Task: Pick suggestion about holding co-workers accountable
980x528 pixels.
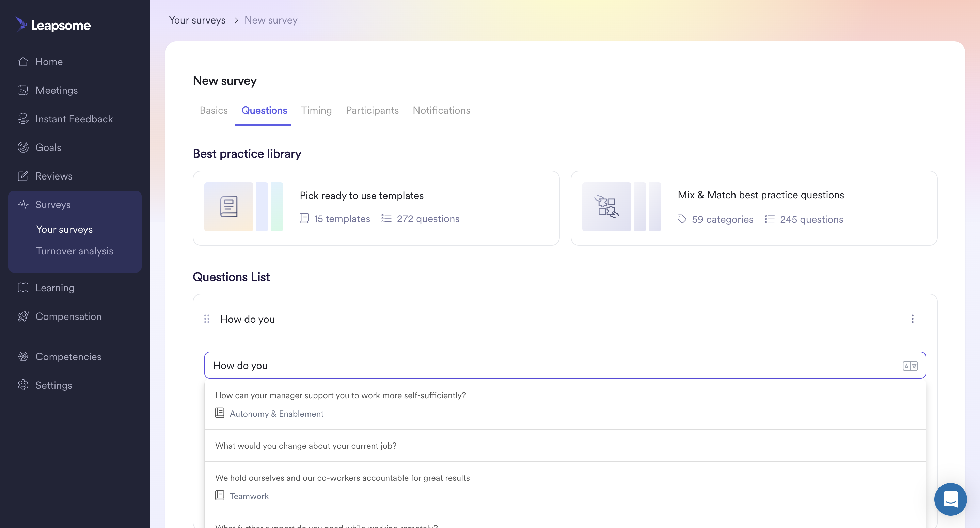Action: [x=565, y=487]
